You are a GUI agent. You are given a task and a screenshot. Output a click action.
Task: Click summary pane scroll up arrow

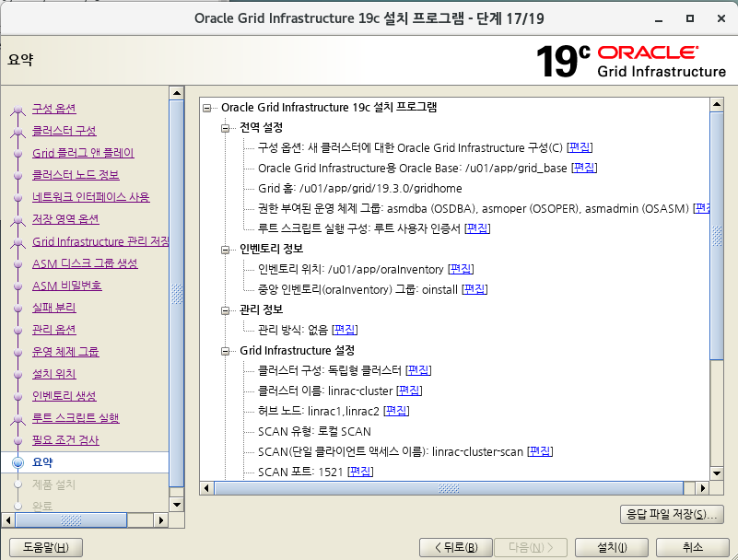click(x=717, y=104)
